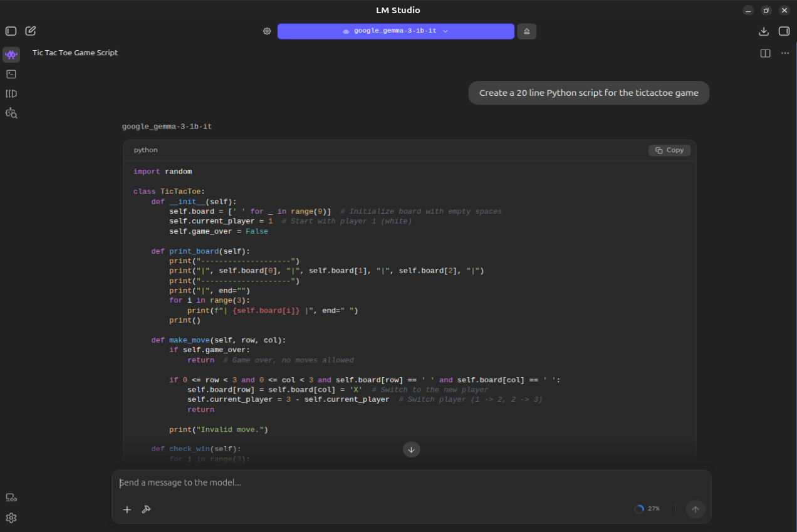Click the google_gemma-3-1b-it response label
This screenshot has height=532, width=797.
click(167, 127)
